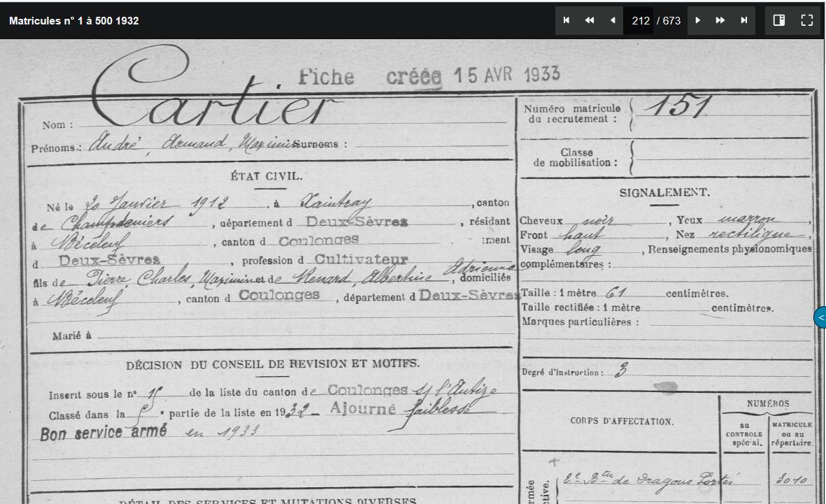The height and width of the screenshot is (504, 826).
Task: Switch the viewer to fullscreen mode
Action: (x=806, y=20)
